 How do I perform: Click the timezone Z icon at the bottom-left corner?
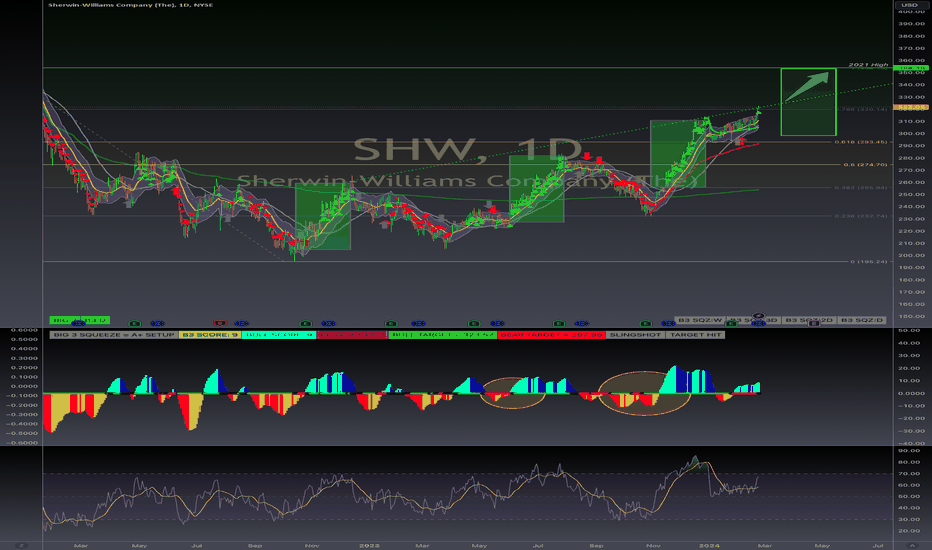point(21,545)
